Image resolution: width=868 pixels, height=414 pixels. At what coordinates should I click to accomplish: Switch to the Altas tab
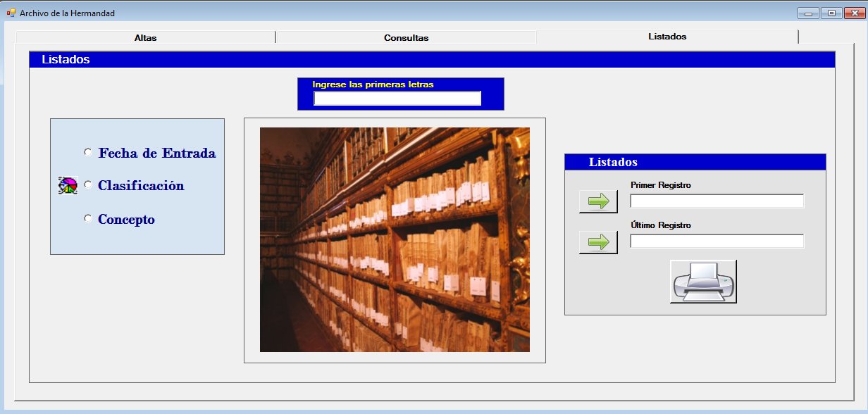coord(145,38)
